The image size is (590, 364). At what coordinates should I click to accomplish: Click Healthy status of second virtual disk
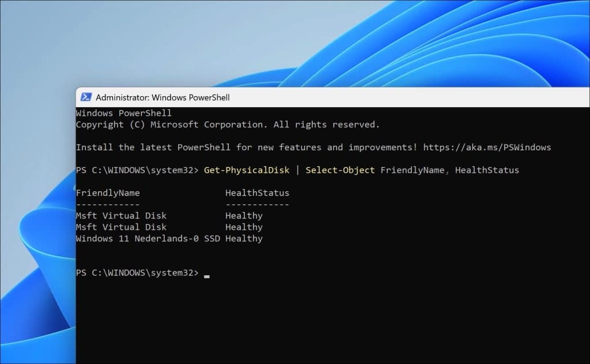tap(244, 227)
